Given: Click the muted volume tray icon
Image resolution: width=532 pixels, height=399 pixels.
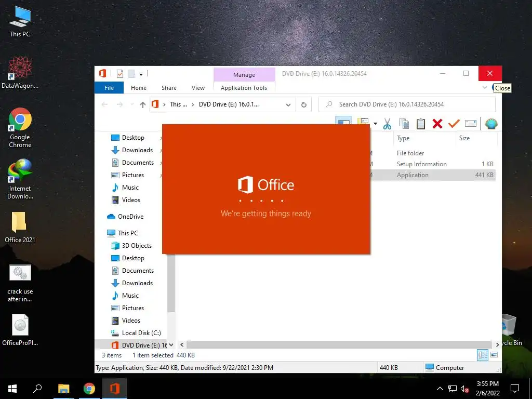Looking at the screenshot, I should click(x=465, y=389).
